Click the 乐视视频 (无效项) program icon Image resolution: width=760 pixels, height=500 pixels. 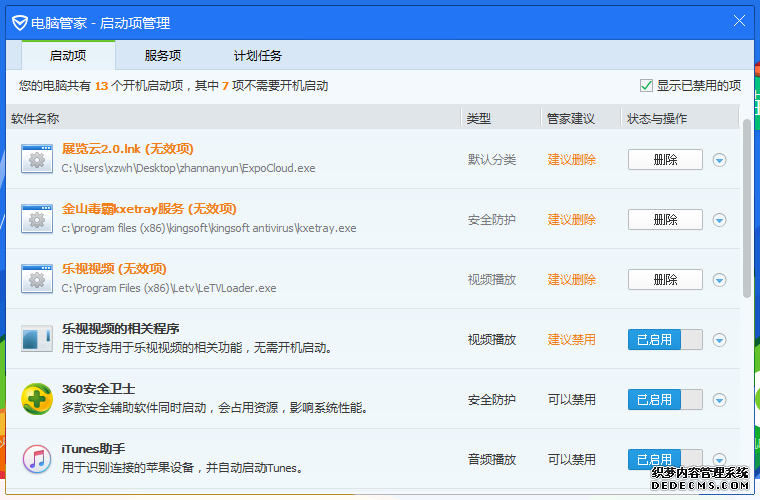[x=37, y=279]
